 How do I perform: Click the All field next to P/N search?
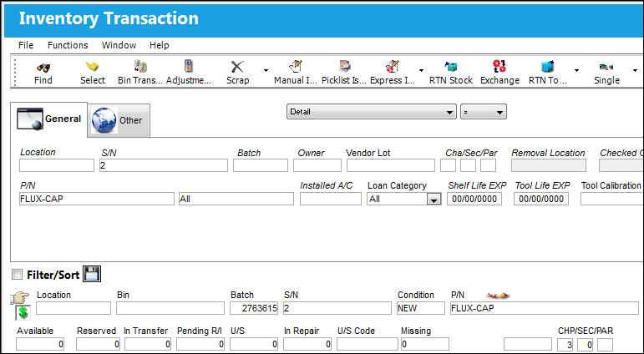tap(236, 199)
